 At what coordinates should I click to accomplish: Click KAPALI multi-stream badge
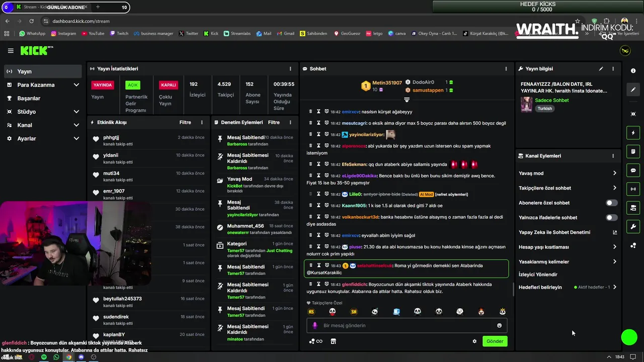click(x=168, y=85)
